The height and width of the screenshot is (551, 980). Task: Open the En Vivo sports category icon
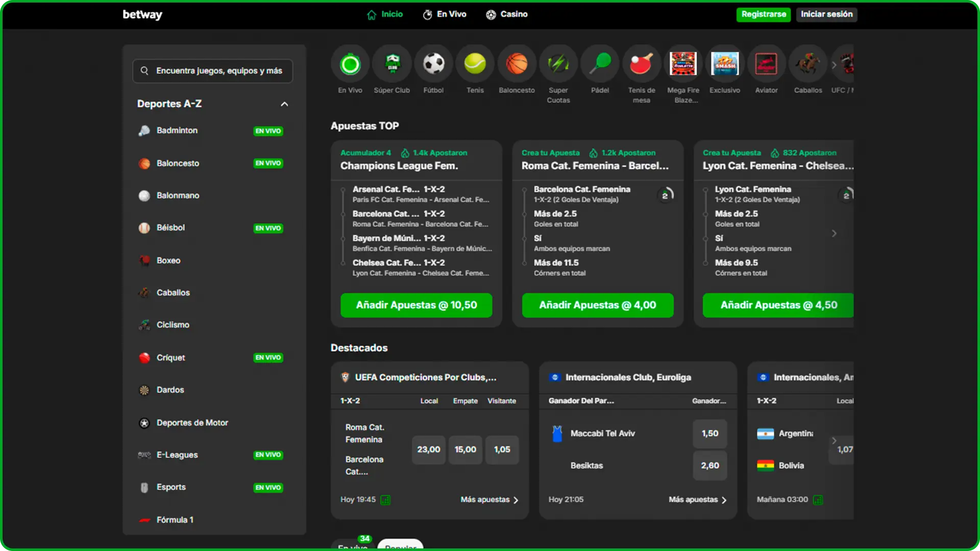click(350, 64)
